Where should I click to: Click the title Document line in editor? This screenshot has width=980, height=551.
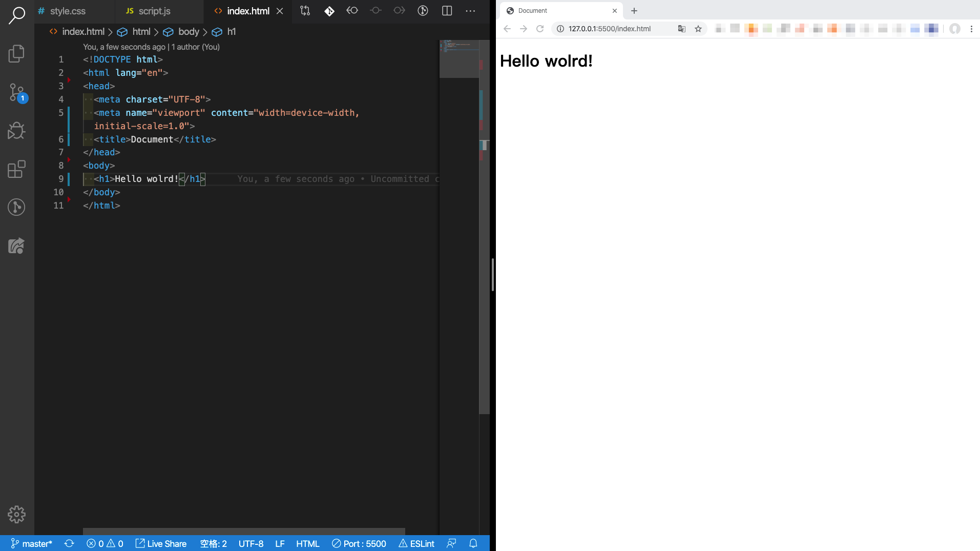(155, 139)
